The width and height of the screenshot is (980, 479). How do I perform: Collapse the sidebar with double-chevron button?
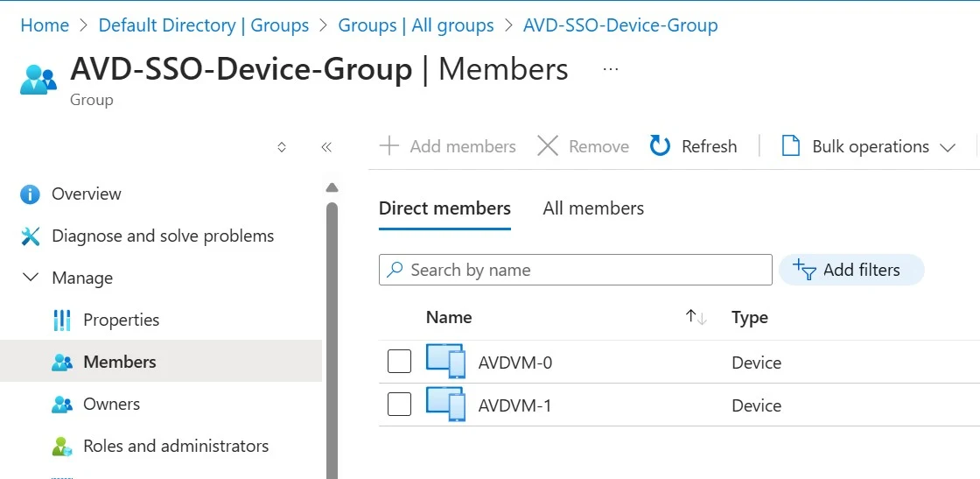coord(326,147)
